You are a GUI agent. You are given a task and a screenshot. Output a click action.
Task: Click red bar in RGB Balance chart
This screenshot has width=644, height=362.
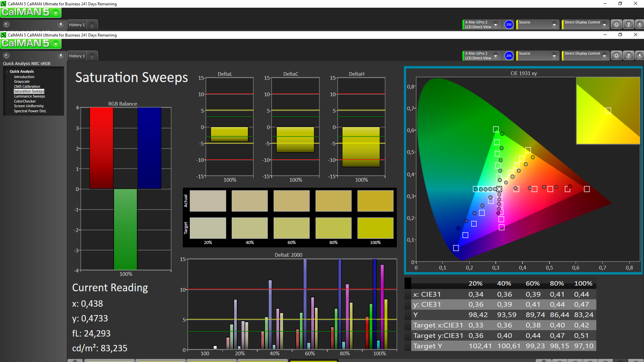click(101, 148)
